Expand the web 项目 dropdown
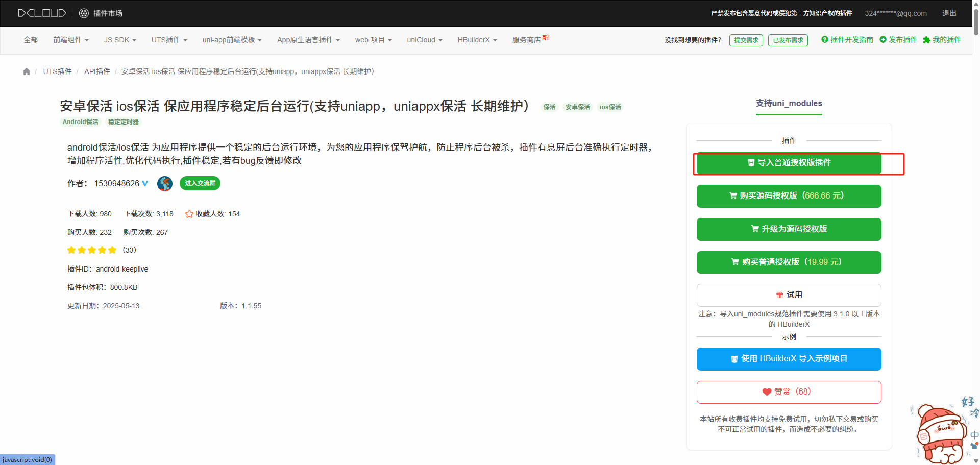The height and width of the screenshot is (465, 980). coord(374,40)
